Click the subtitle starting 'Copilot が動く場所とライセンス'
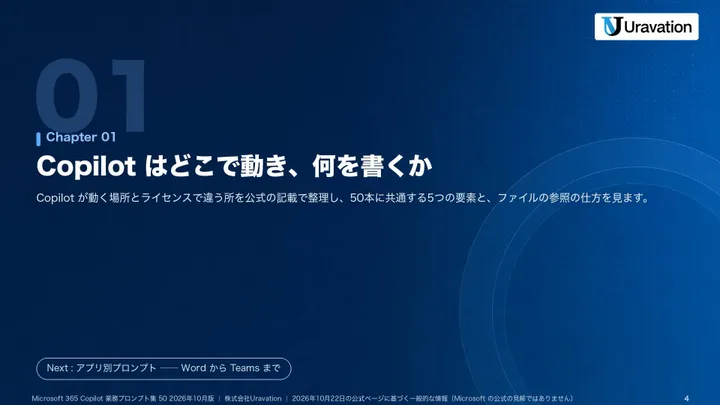The height and width of the screenshot is (405, 720). click(x=343, y=198)
